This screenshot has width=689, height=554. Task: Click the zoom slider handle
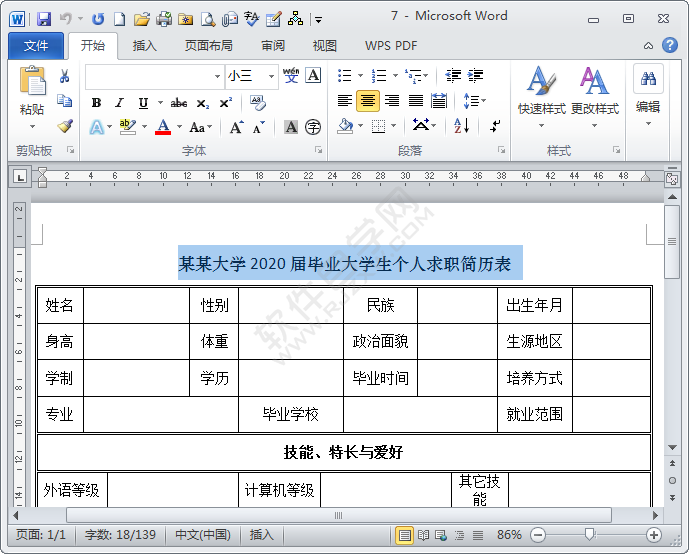(589, 534)
